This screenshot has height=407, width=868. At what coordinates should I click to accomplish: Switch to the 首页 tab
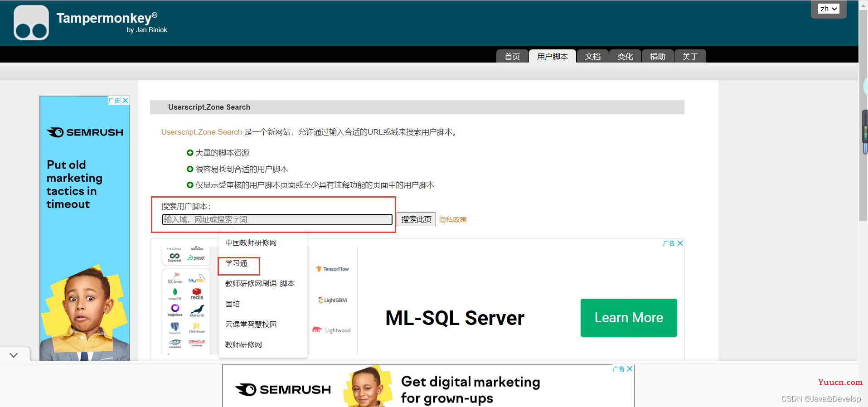[x=512, y=56]
